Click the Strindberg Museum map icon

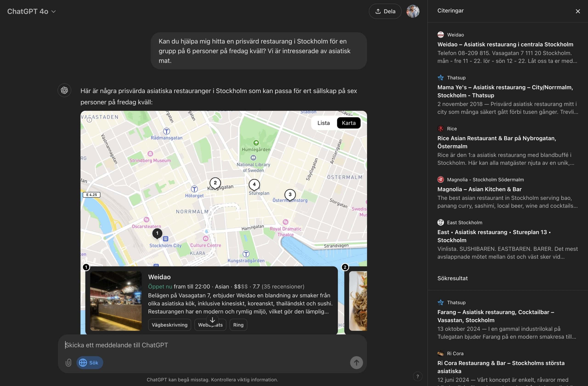coord(150,154)
